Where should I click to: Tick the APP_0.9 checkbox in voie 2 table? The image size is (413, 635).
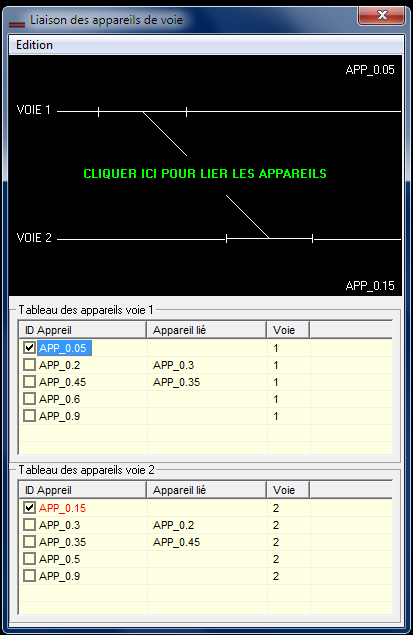click(29, 576)
